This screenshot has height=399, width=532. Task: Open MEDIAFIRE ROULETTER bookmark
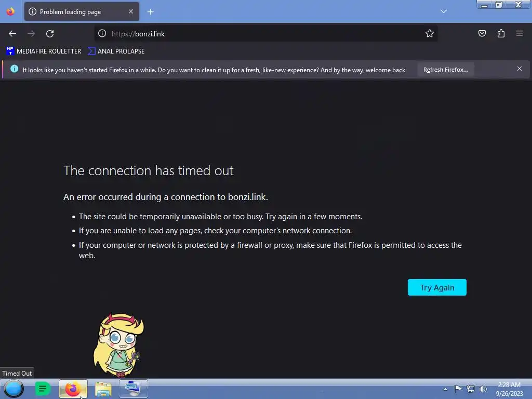(44, 51)
